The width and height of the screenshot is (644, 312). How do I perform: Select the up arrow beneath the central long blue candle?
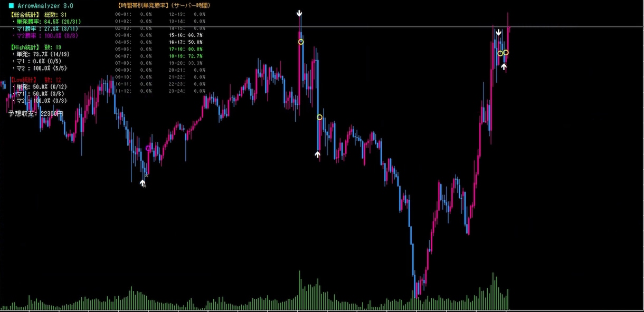(x=317, y=154)
